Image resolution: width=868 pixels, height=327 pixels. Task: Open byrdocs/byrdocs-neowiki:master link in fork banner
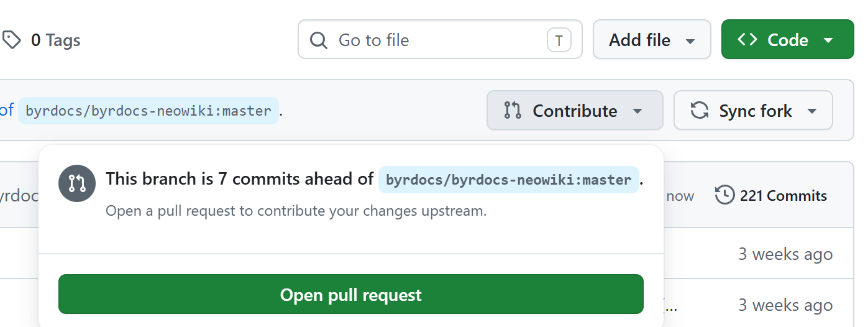point(148,111)
